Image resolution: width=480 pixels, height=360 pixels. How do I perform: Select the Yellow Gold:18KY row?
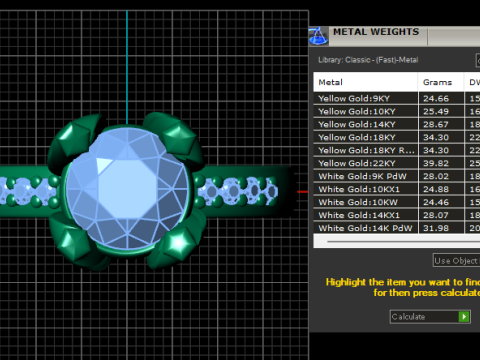(x=397, y=138)
